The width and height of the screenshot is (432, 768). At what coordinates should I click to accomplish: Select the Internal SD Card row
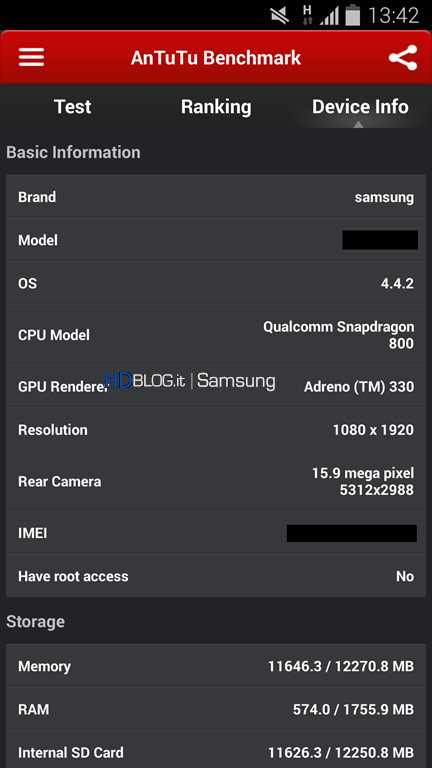[x=216, y=750]
